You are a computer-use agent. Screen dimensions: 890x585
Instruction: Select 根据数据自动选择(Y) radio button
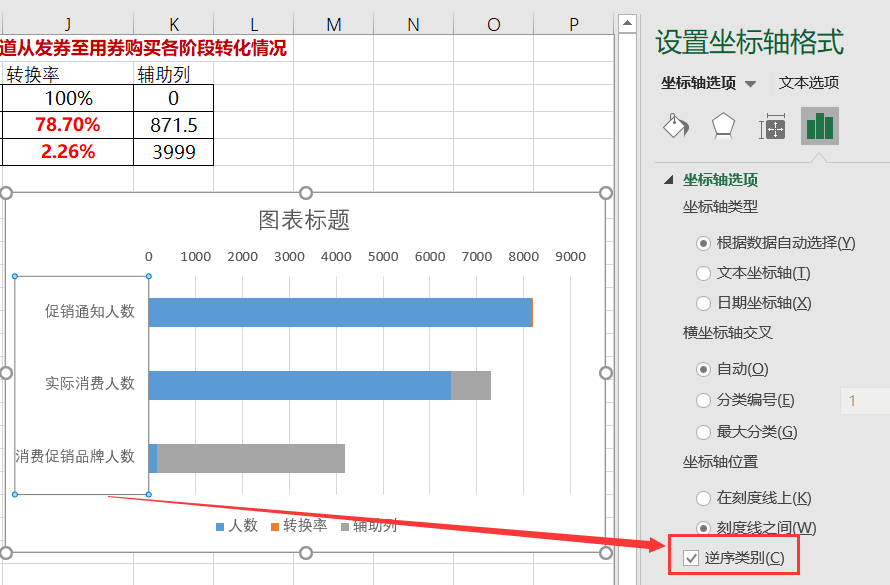point(703,243)
